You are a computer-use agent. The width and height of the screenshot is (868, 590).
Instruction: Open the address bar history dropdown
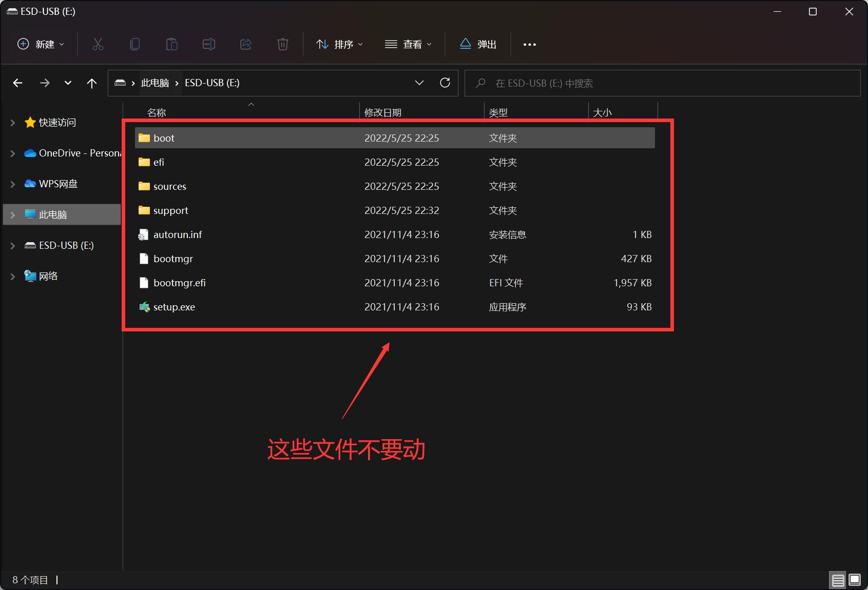419,83
